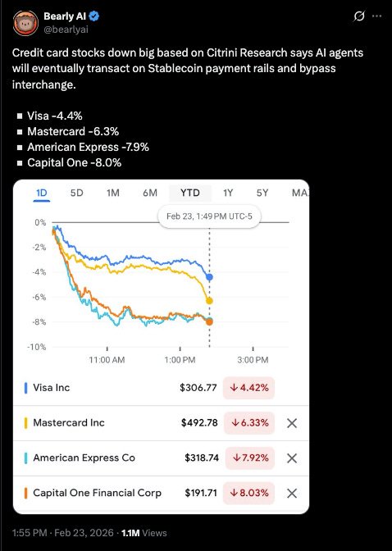Remove Mastercard Inc with X icon

coord(292,423)
